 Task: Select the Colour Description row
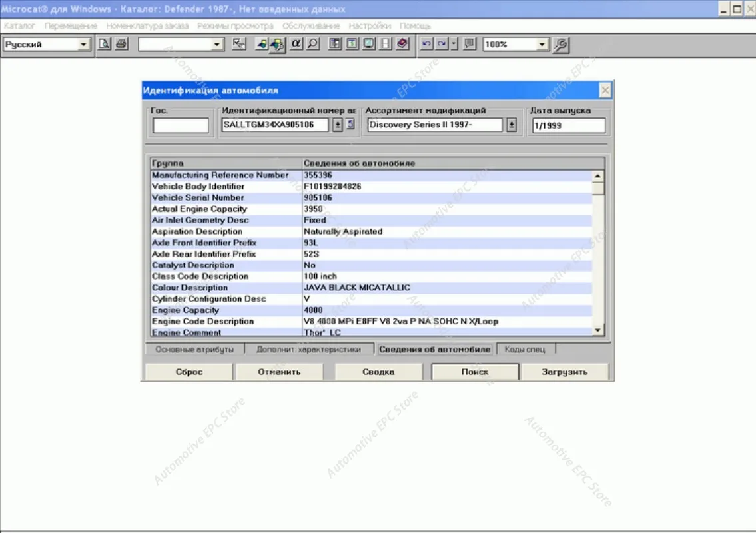pyautogui.click(x=371, y=288)
